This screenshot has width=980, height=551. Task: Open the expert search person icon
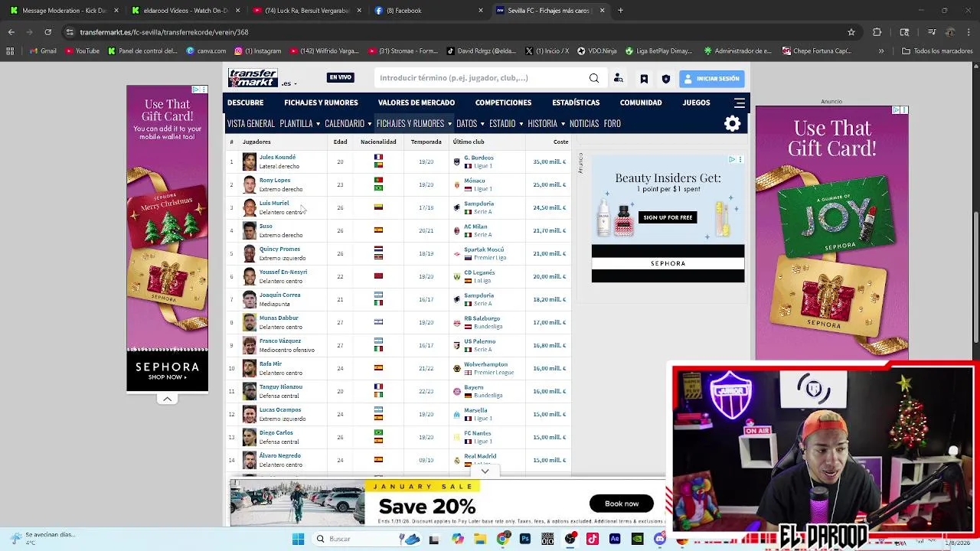[x=619, y=78]
